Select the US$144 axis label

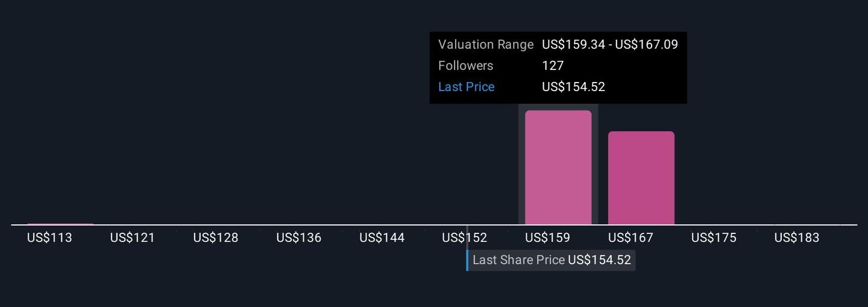382,238
